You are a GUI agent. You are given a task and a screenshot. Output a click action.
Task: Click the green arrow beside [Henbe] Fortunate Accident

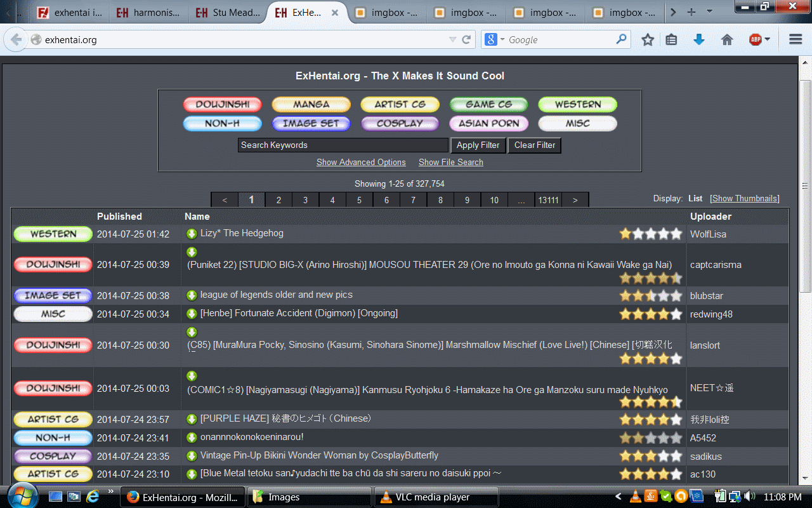[x=192, y=314]
